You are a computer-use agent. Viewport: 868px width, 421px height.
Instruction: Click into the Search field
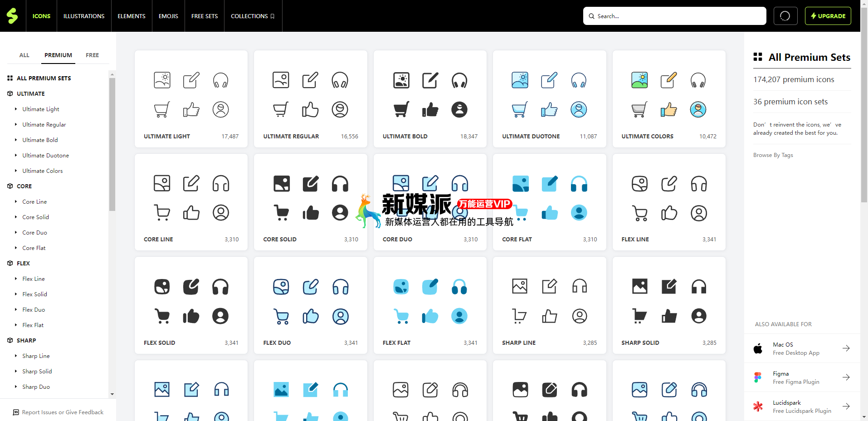coord(674,16)
